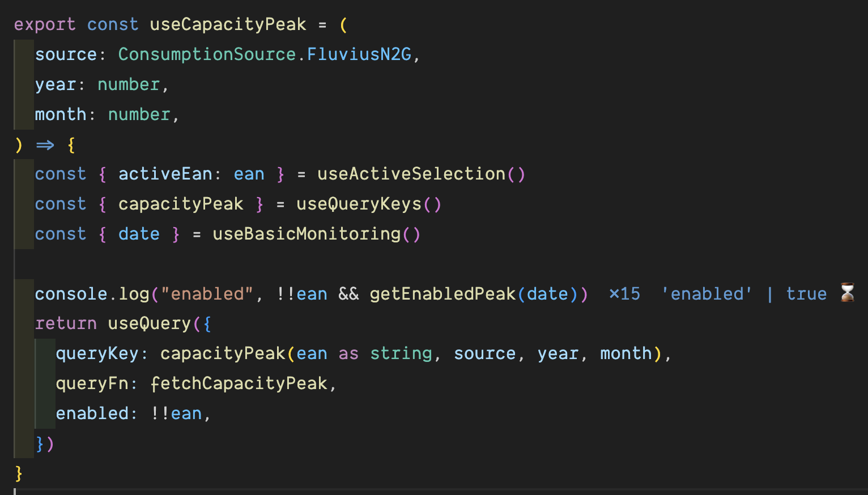This screenshot has height=495, width=868.
Task: Click the useQuery call after return
Action: [150, 323]
